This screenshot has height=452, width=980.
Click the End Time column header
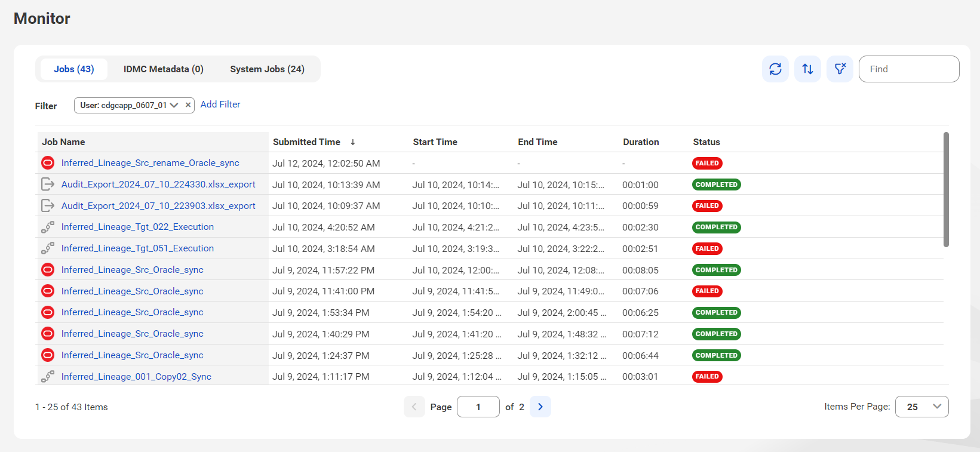(x=537, y=142)
